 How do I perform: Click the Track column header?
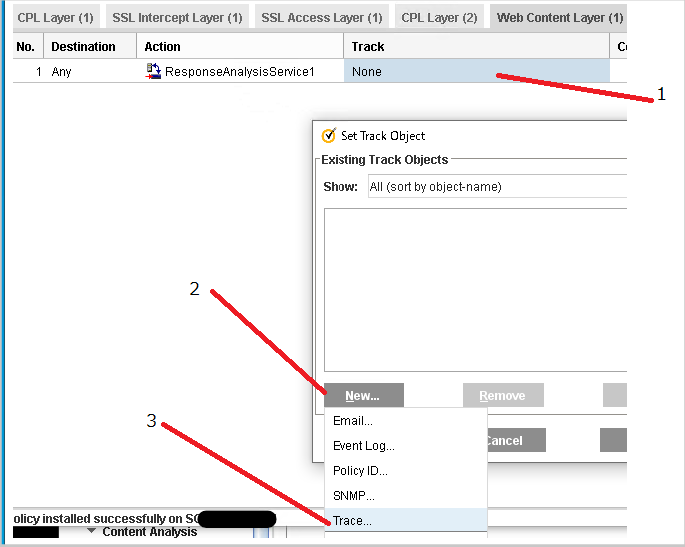477,46
